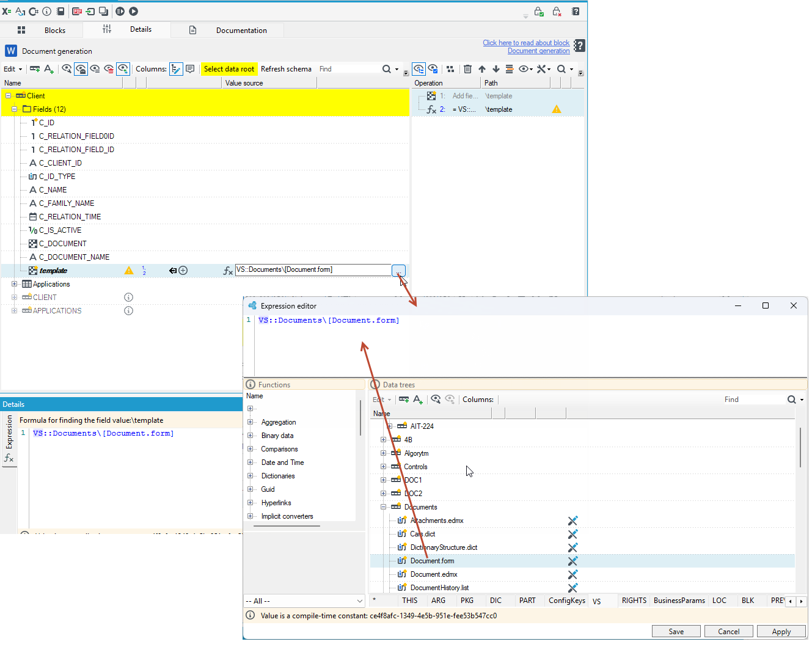Click the C# code icon in top toolbar
The image size is (812, 647).
pyautogui.click(x=34, y=11)
